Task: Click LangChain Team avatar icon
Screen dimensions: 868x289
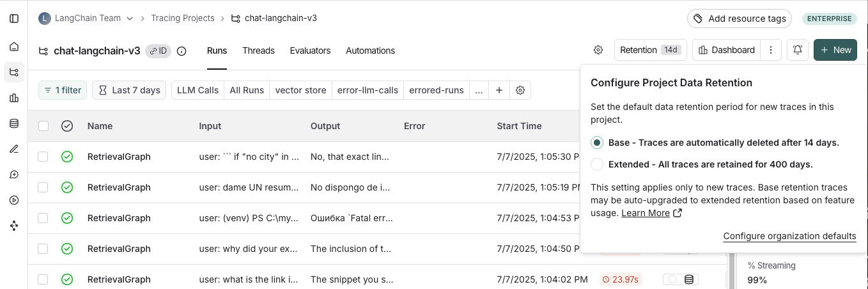Action: 44,19
